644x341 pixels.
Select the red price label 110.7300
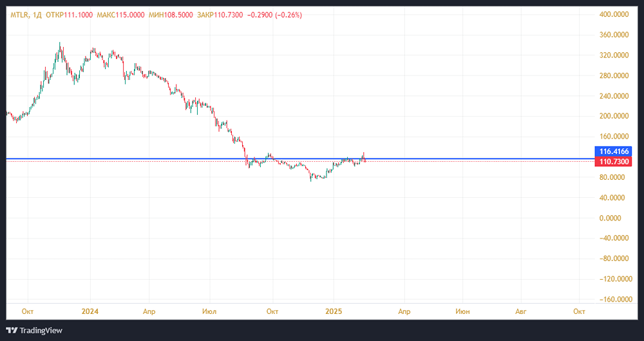coord(614,162)
